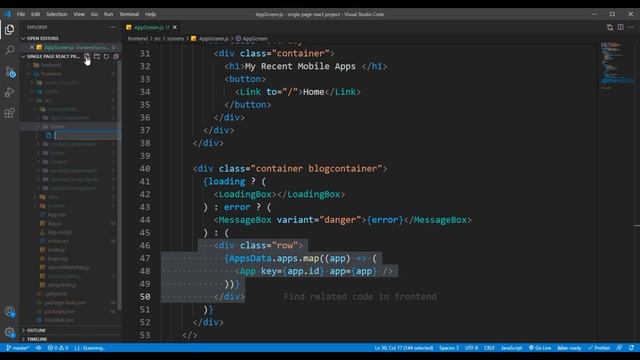Click 'Find related code in frontend' hint
The width and height of the screenshot is (640, 360).
coord(360,297)
